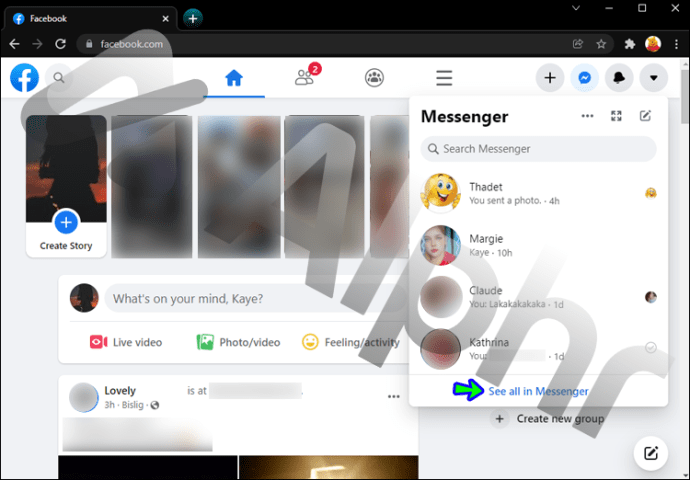
Task: Click the site lock icon
Action: coord(89,44)
